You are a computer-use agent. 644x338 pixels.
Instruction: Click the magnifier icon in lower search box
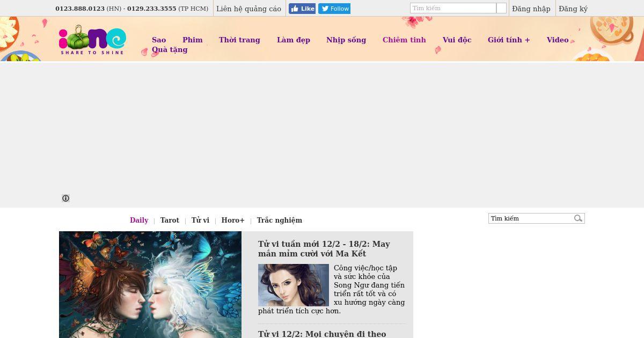pyautogui.click(x=578, y=218)
